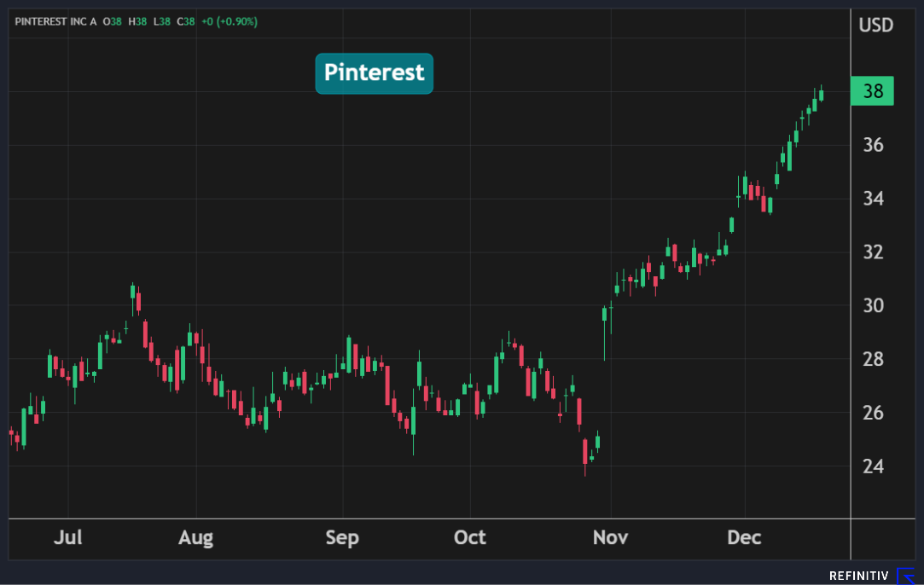The width and height of the screenshot is (924, 585).
Task: Select the Aug label on time axis
Action: [x=195, y=538]
